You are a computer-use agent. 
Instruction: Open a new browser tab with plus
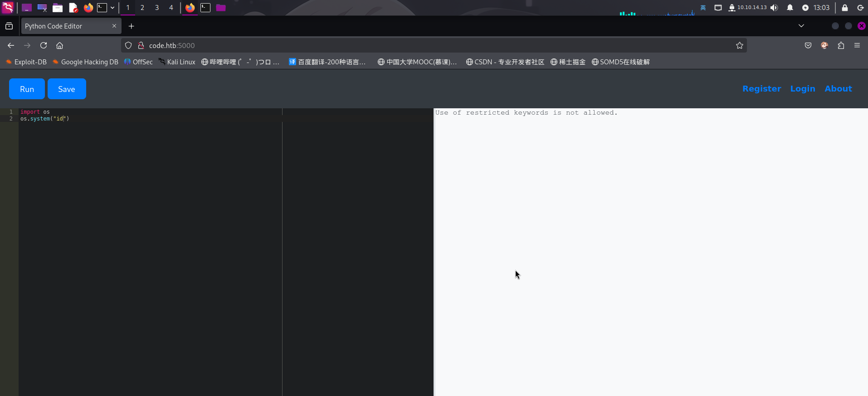point(132,26)
